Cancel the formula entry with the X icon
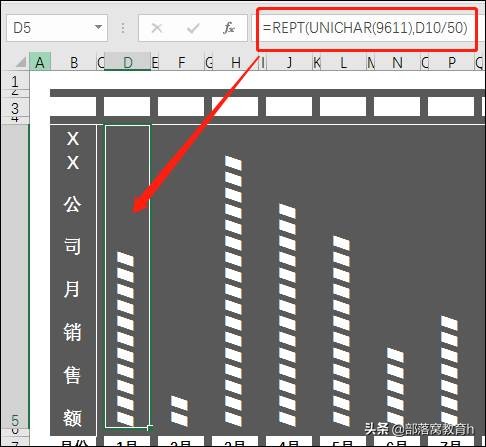 (157, 28)
